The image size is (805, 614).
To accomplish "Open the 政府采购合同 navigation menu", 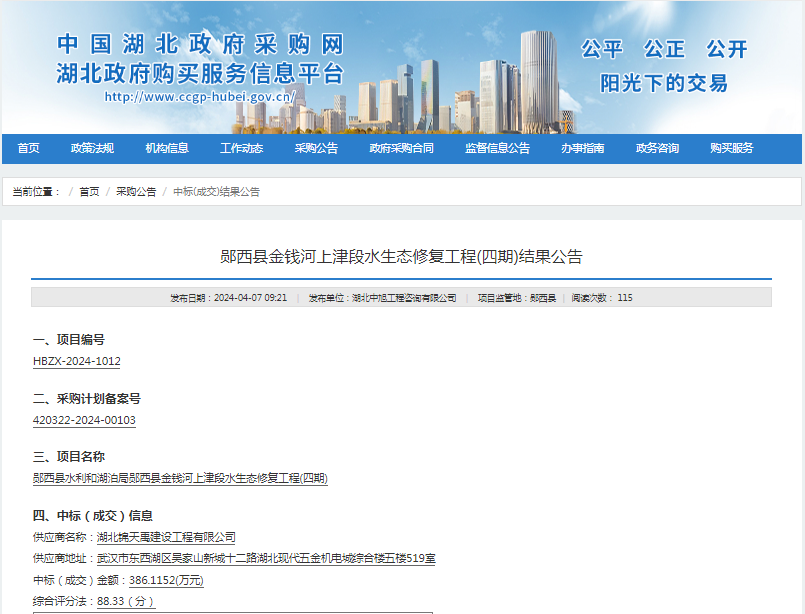I will [x=404, y=147].
